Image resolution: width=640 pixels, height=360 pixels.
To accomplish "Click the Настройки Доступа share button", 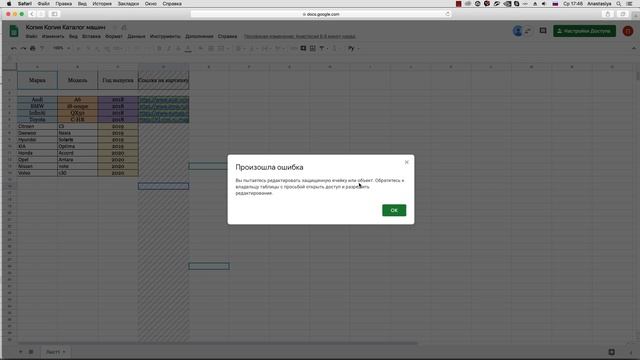I will coord(584,31).
